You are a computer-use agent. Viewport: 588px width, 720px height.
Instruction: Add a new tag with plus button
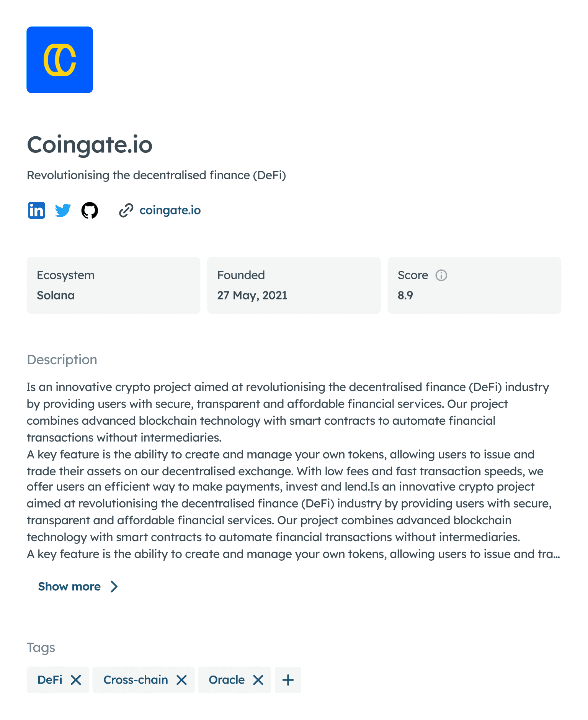(x=288, y=680)
